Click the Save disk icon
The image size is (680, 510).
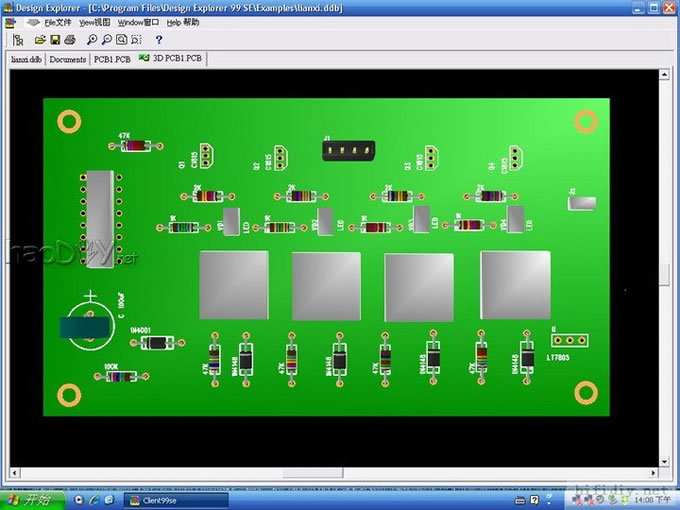(55, 40)
